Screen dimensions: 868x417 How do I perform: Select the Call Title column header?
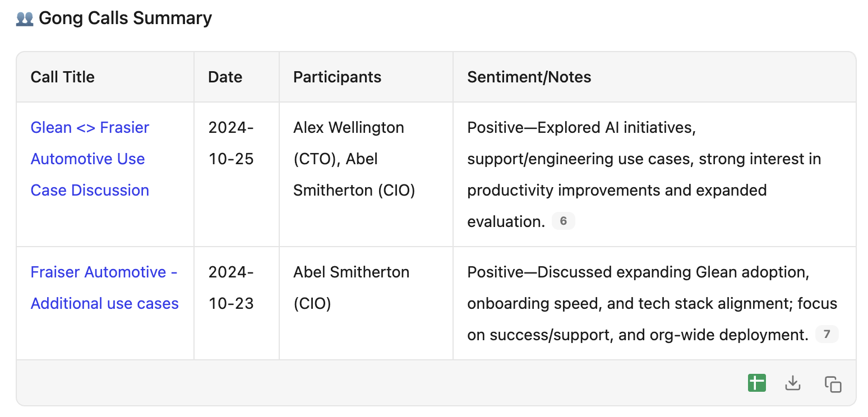tap(63, 77)
